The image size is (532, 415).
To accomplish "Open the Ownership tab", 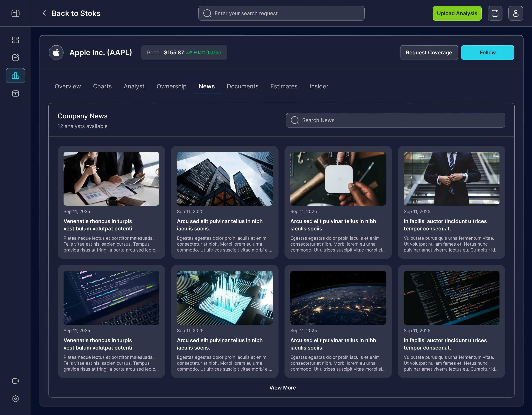I will 171,86.
